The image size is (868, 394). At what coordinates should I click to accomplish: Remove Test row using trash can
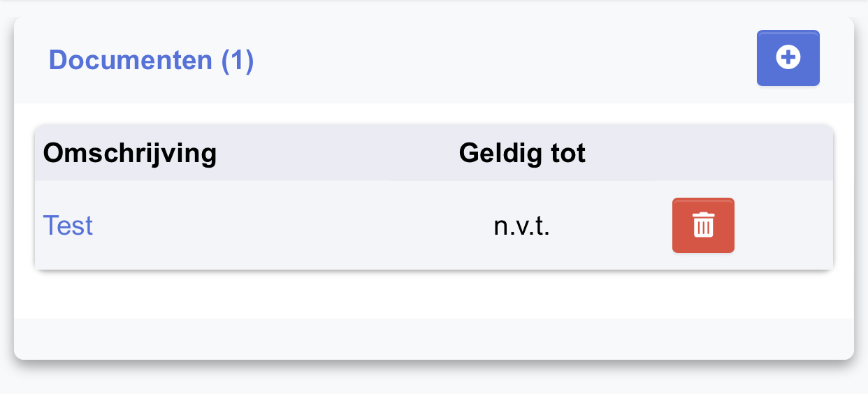tap(703, 225)
